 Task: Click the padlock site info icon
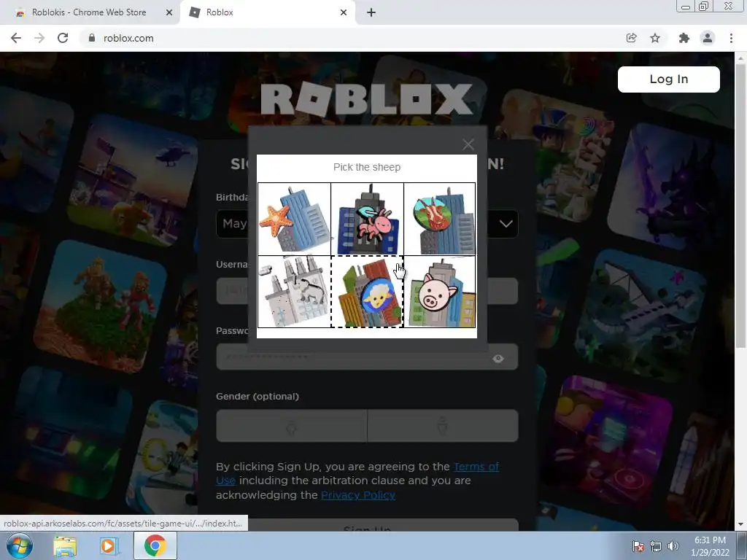coord(92,38)
